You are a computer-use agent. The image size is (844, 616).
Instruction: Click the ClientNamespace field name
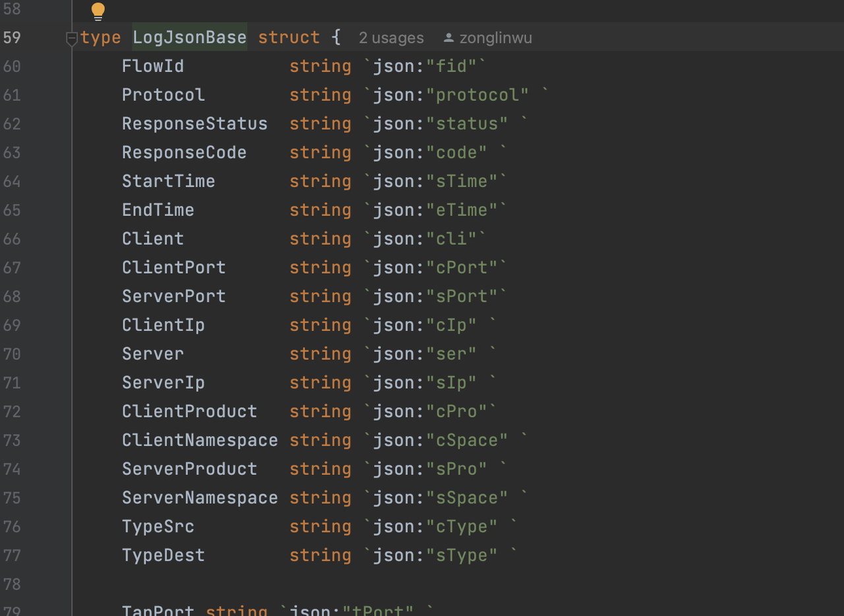click(x=200, y=440)
